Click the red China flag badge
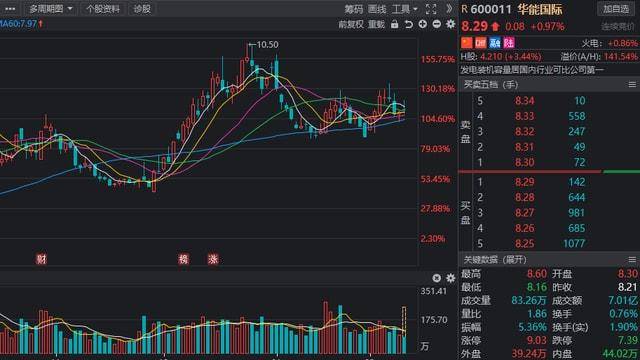The height and width of the screenshot is (360, 640). 467,42
